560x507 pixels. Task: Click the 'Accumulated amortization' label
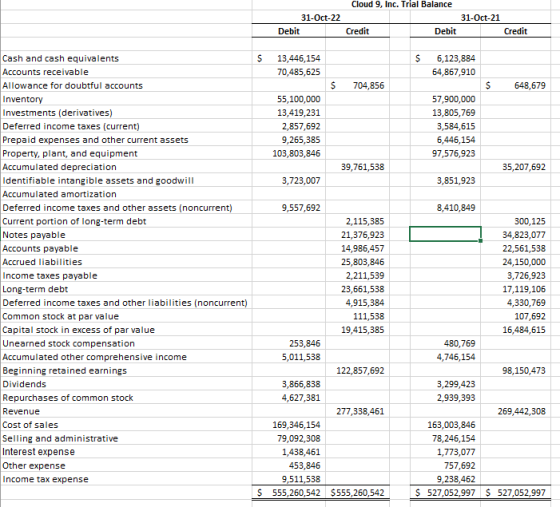tap(59, 194)
